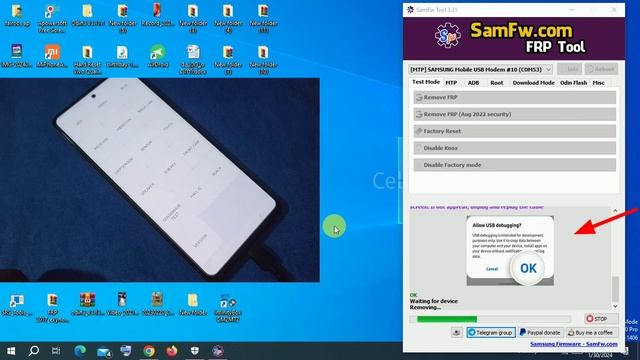The image size is (640, 360).
Task: Open the Samsung Firmware - SamFw.com link
Action: [x=573, y=344]
